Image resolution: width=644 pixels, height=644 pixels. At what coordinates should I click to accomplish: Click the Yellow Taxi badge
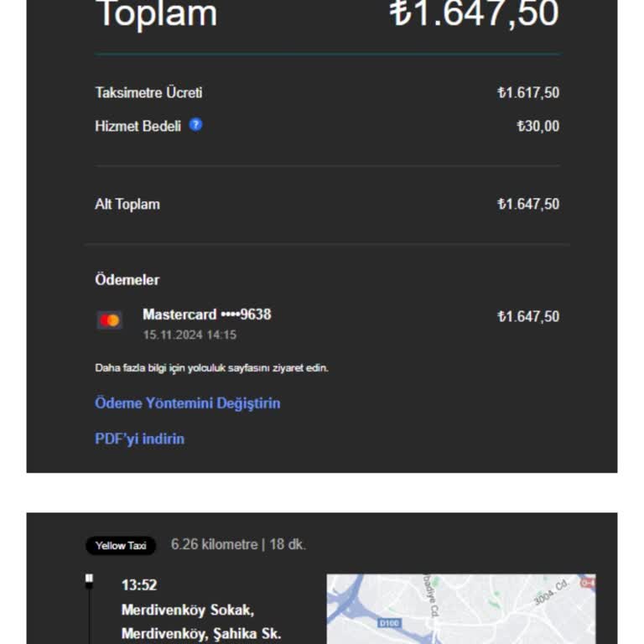(x=121, y=546)
